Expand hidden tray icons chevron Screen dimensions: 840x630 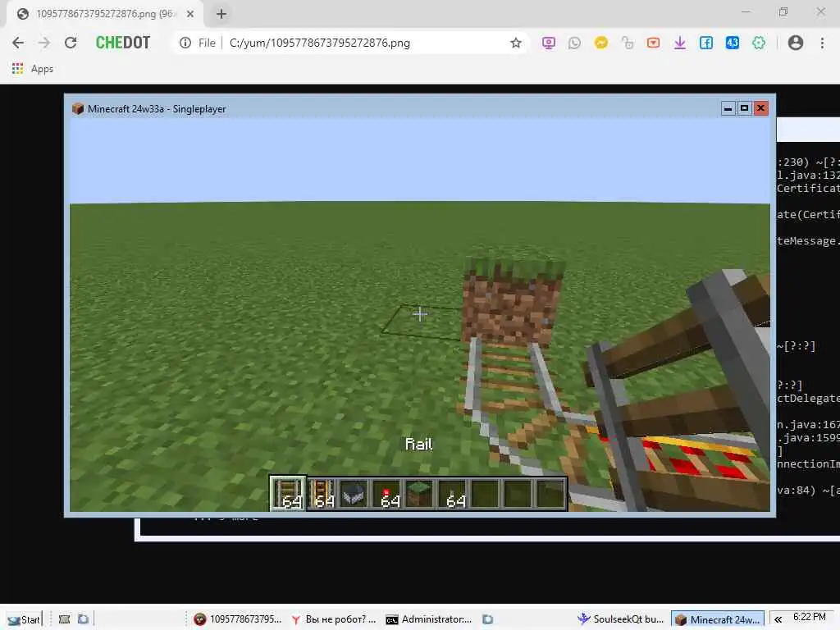click(x=778, y=619)
